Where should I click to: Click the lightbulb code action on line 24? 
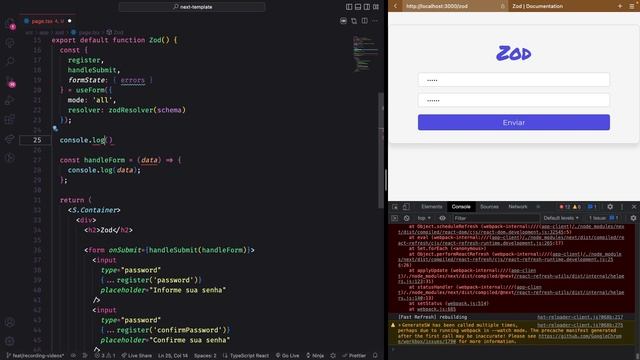point(55,129)
